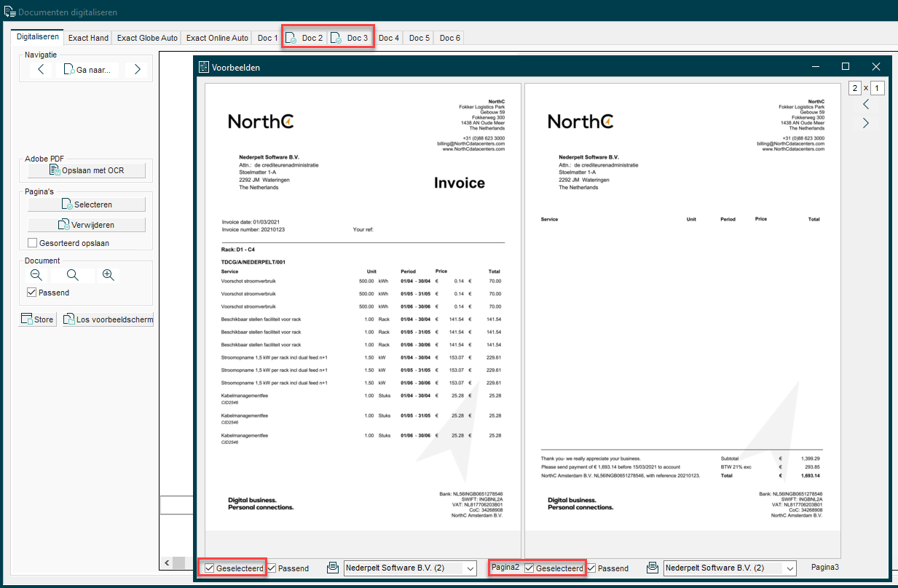
Task: Open the Exact Globe Auto tab
Action: pyautogui.click(x=147, y=38)
